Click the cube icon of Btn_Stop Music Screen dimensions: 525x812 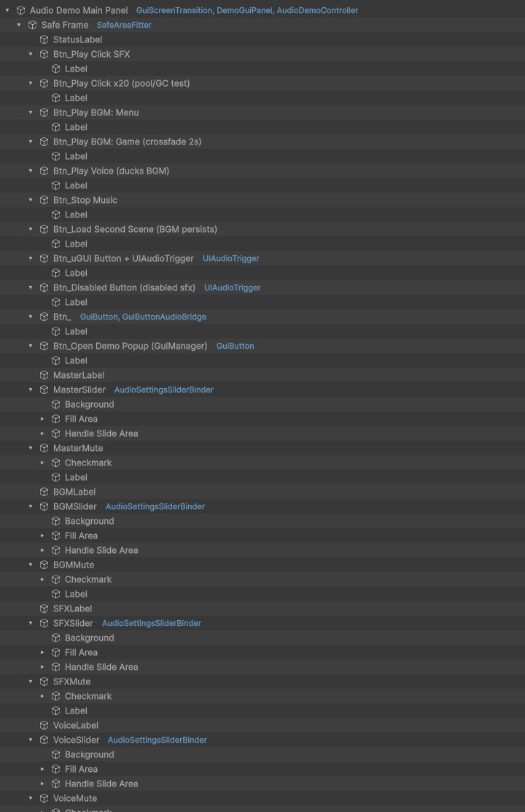(x=44, y=200)
